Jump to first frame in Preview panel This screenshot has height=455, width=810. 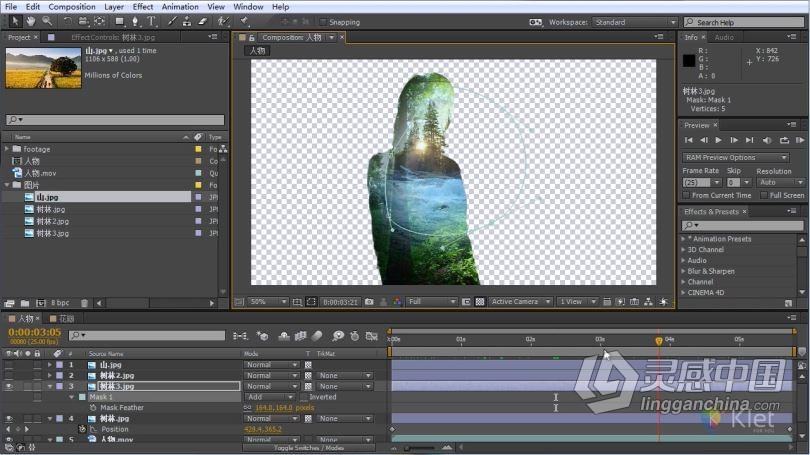(689, 140)
